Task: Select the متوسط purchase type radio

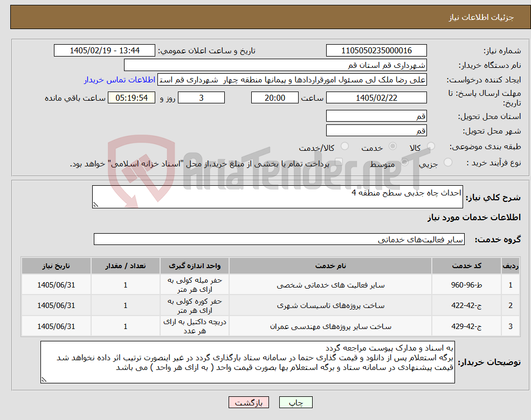Action: (x=405, y=162)
